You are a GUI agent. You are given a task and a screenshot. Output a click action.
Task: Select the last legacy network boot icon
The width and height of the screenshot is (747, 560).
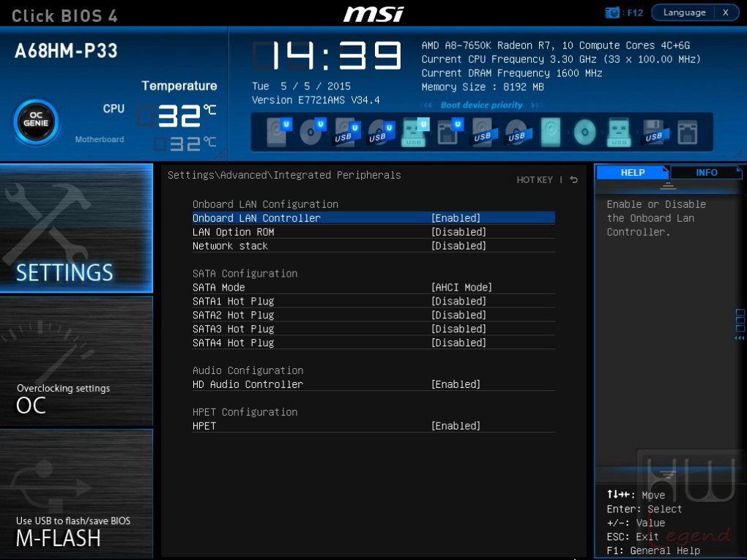pyautogui.click(x=688, y=132)
